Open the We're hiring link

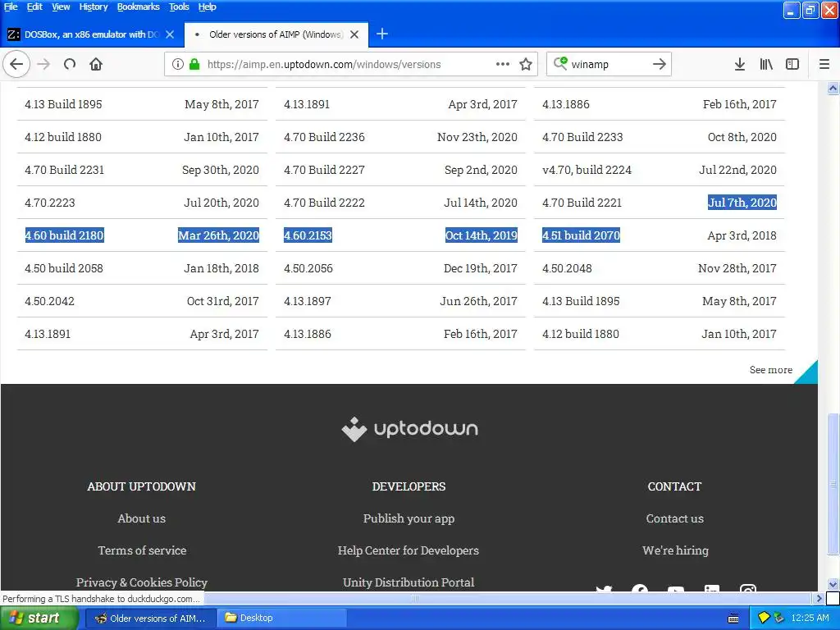(675, 550)
